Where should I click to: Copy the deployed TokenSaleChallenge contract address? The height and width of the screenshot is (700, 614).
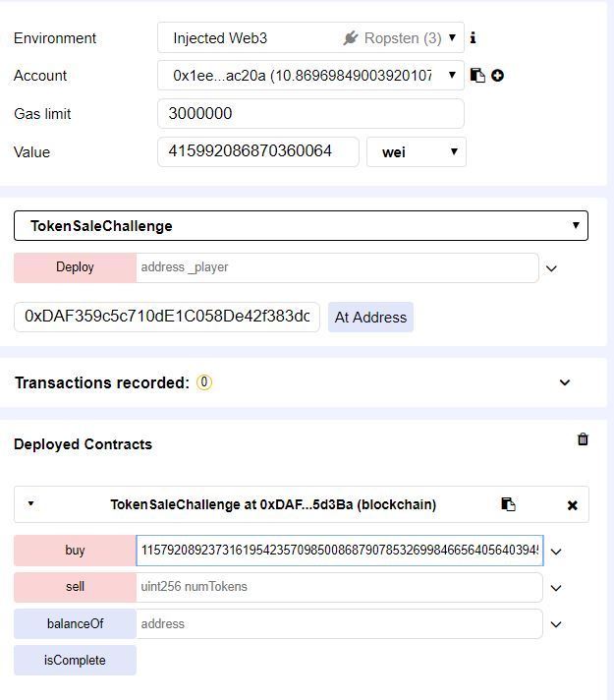coord(508,504)
